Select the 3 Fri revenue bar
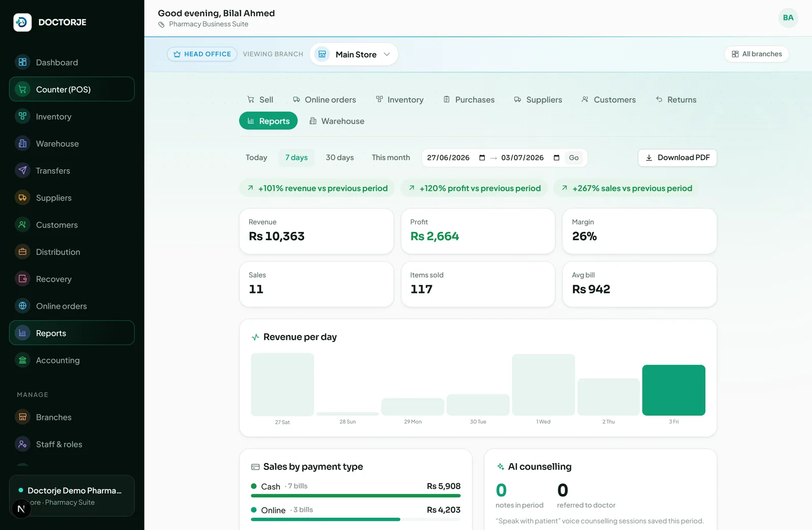 coord(673,390)
